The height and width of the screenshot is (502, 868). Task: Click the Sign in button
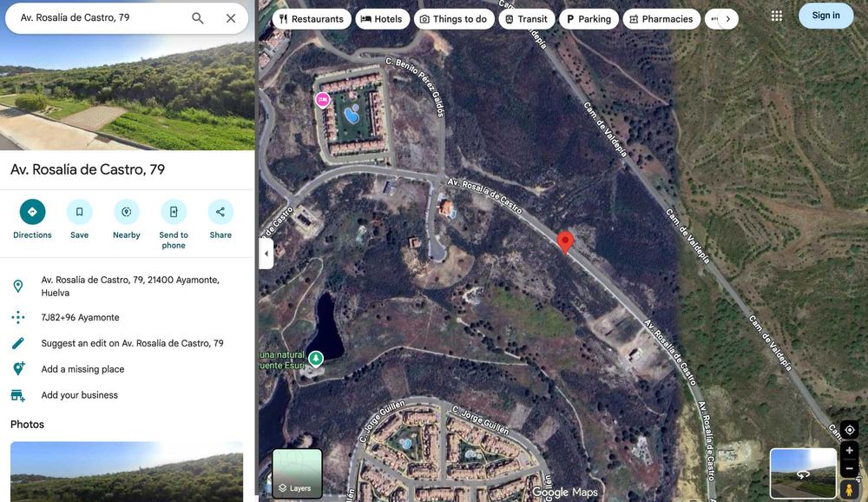pyautogui.click(x=825, y=16)
